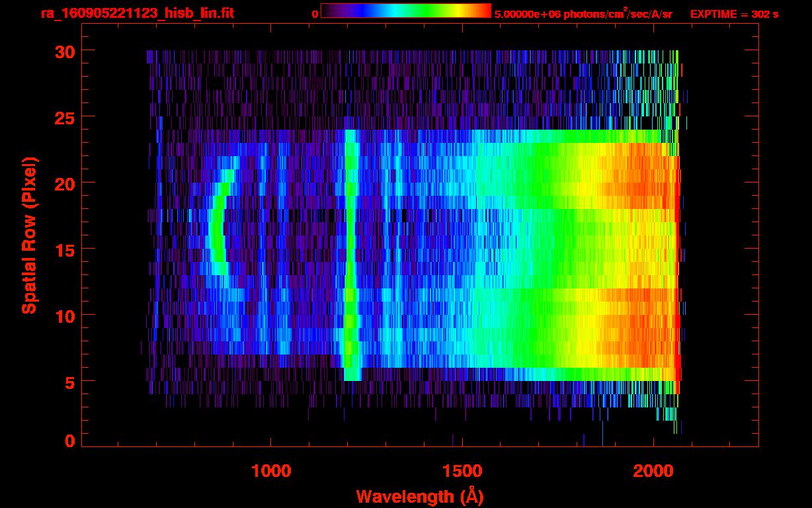Screen dimensions: 812x508
Task: Click the Spatial Row (Pixel) axis title
Action: coord(29,235)
